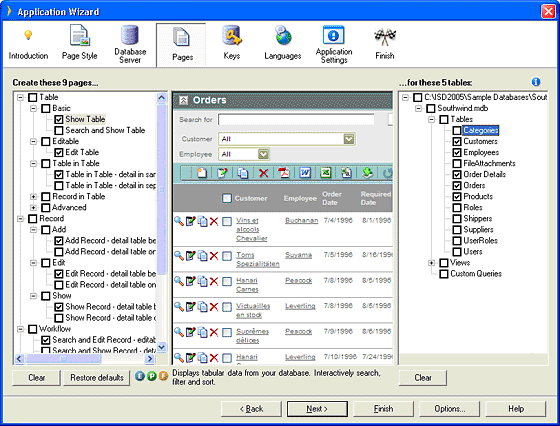Open the Introduction step with lightbulb icon
Image resolution: width=560 pixels, height=426 pixels.
point(28,45)
